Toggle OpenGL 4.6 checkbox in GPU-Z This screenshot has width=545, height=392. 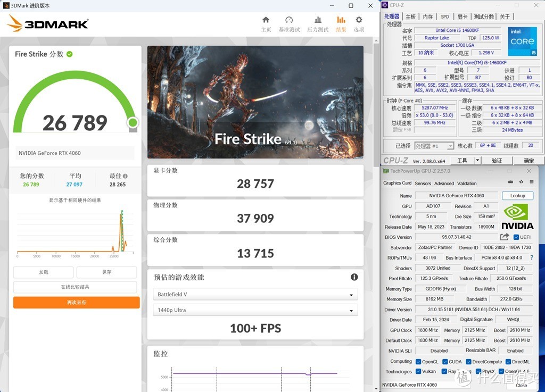coord(501,371)
